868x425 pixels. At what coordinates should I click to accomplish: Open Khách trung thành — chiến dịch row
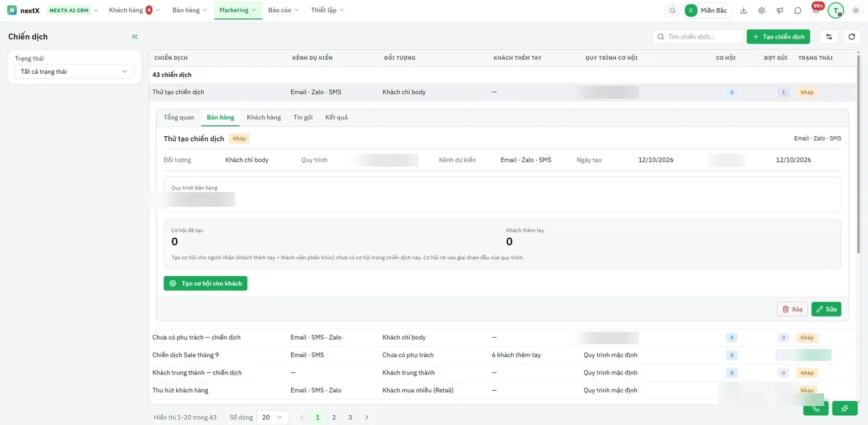click(502, 373)
